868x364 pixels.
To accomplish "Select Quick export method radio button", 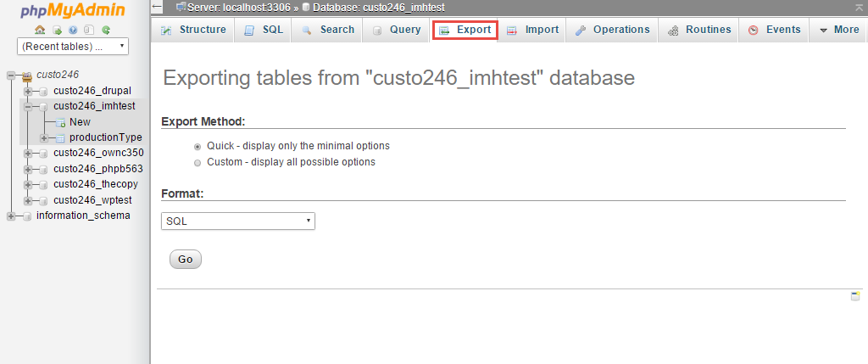I will 197,147.
